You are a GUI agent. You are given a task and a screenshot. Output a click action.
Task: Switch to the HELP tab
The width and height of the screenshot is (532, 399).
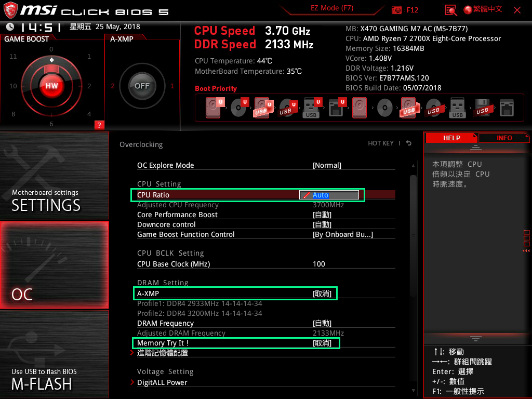click(451, 138)
